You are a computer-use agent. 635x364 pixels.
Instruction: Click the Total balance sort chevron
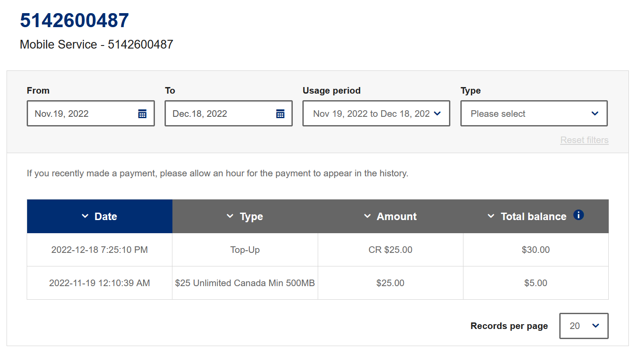(491, 217)
